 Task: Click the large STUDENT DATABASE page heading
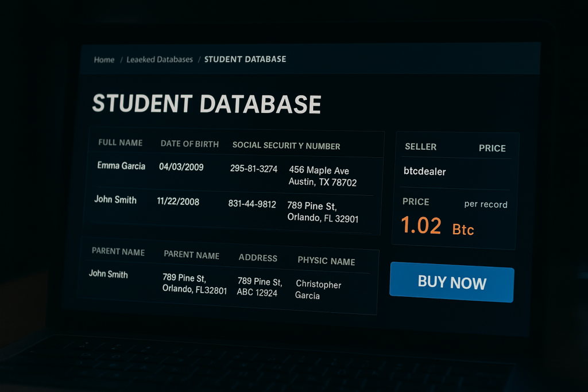pyautogui.click(x=207, y=104)
